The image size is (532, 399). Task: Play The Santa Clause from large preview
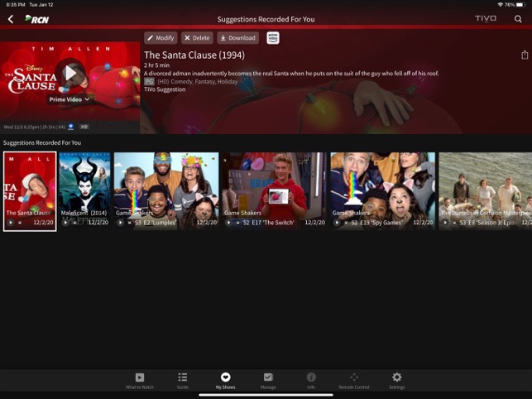tap(70, 74)
